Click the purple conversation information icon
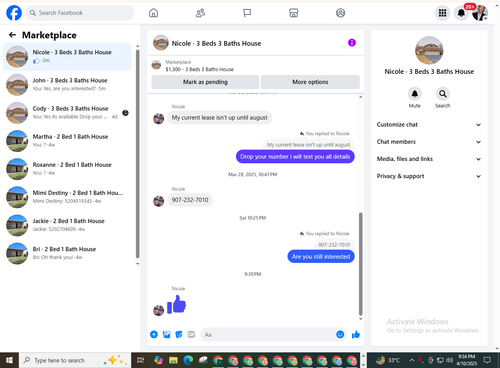This screenshot has height=368, width=500. [x=352, y=43]
